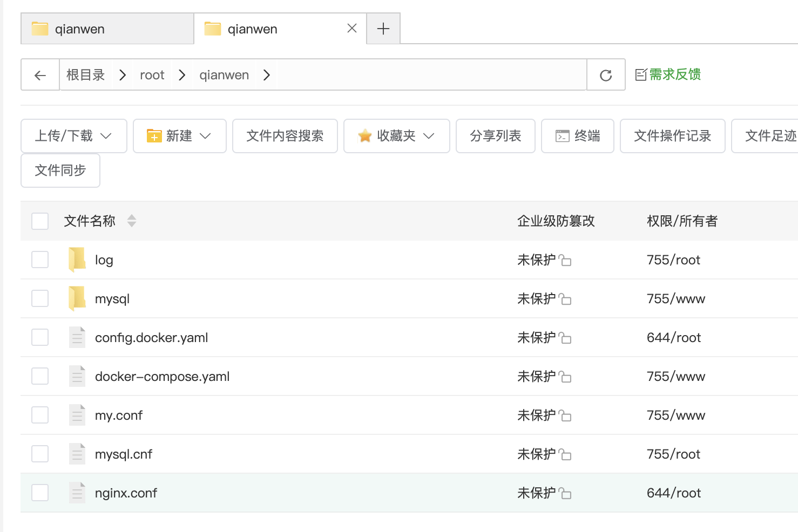This screenshot has height=532, width=798.
Task: Sort by file name using sort arrows
Action: (132, 221)
